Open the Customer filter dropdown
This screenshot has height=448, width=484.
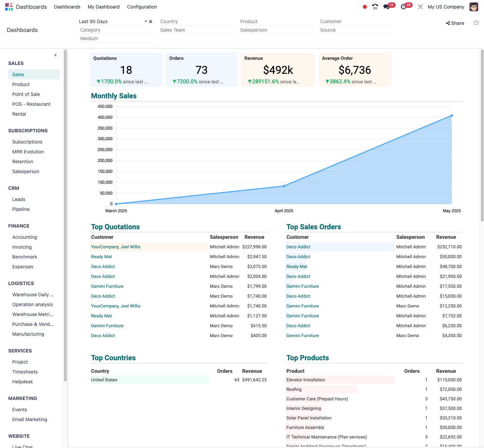356,21
